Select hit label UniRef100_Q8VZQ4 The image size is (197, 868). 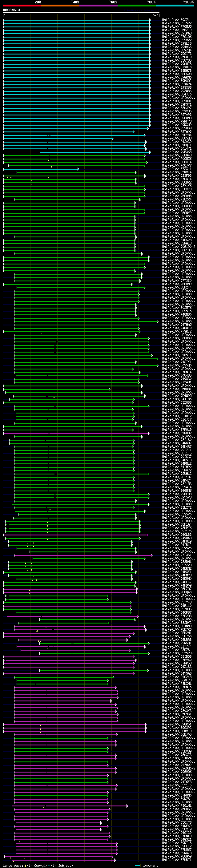pos(176,50)
